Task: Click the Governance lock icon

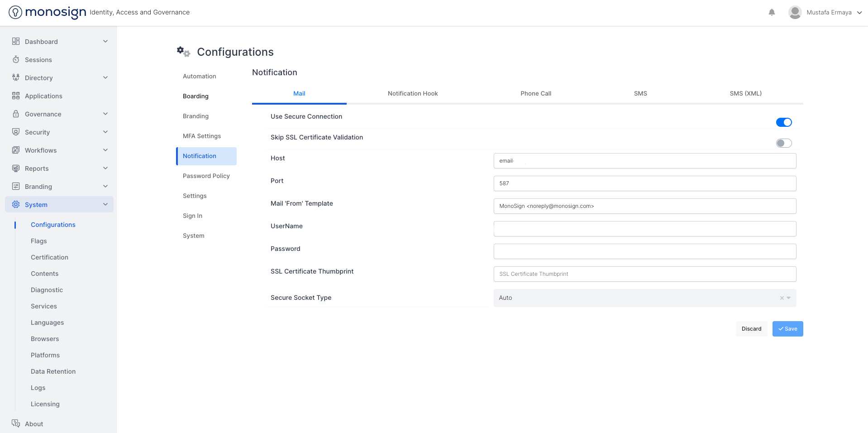Action: (16, 114)
